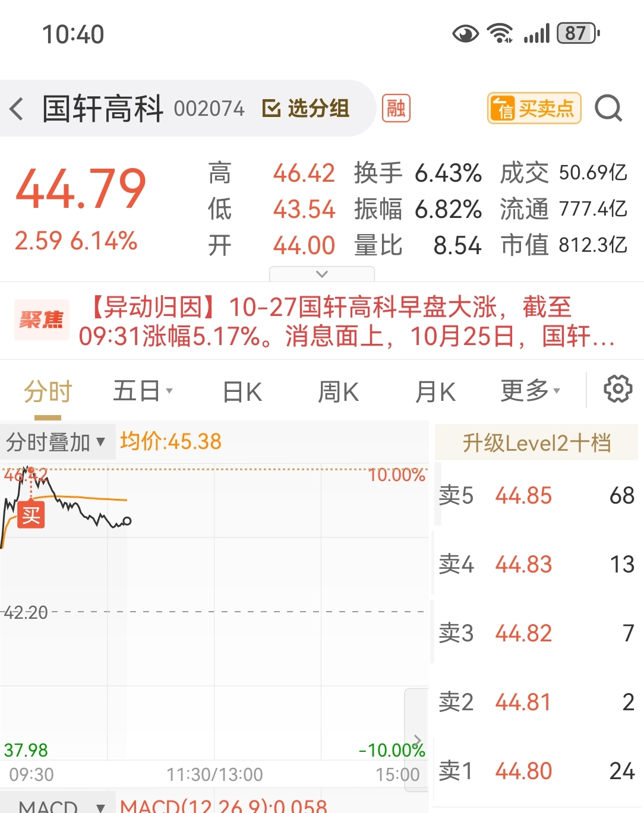Tap the 10:40 clock in status bar
The image size is (644, 813).
pos(73,34)
